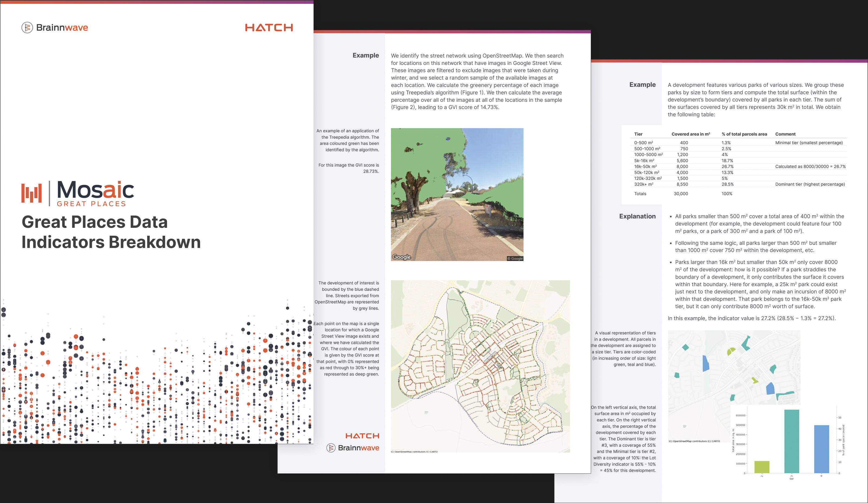Select the 'Example' heading on the middle page
Viewport: 868px width, 503px height.
click(365, 55)
